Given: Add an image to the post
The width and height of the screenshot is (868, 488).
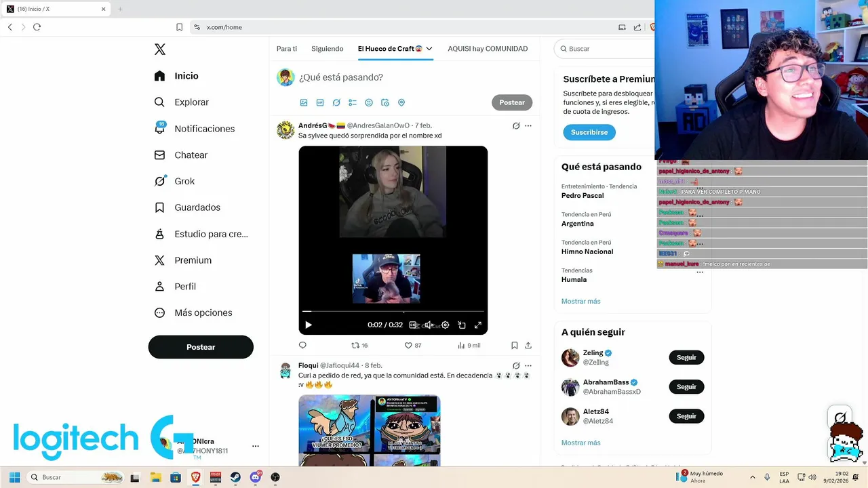Looking at the screenshot, I should 304,102.
